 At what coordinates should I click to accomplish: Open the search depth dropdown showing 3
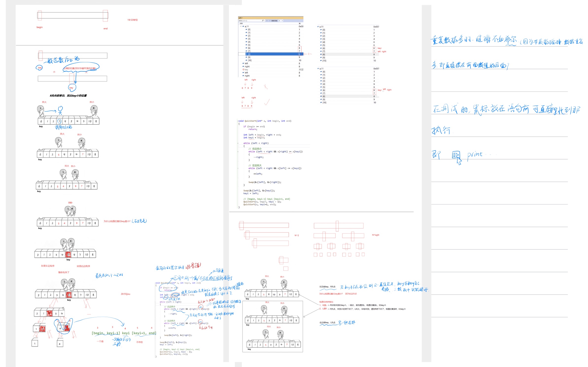[282, 21]
